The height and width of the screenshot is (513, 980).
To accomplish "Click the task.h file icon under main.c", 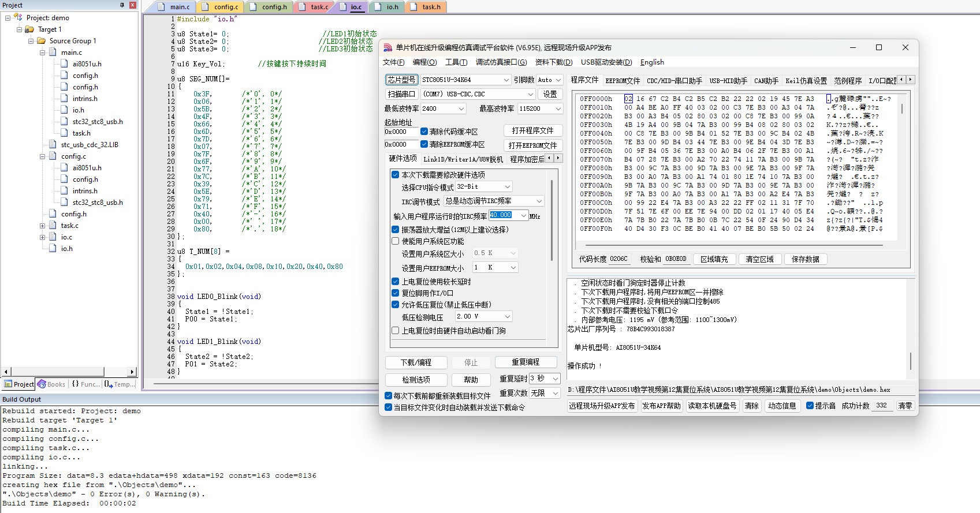I will click(64, 133).
